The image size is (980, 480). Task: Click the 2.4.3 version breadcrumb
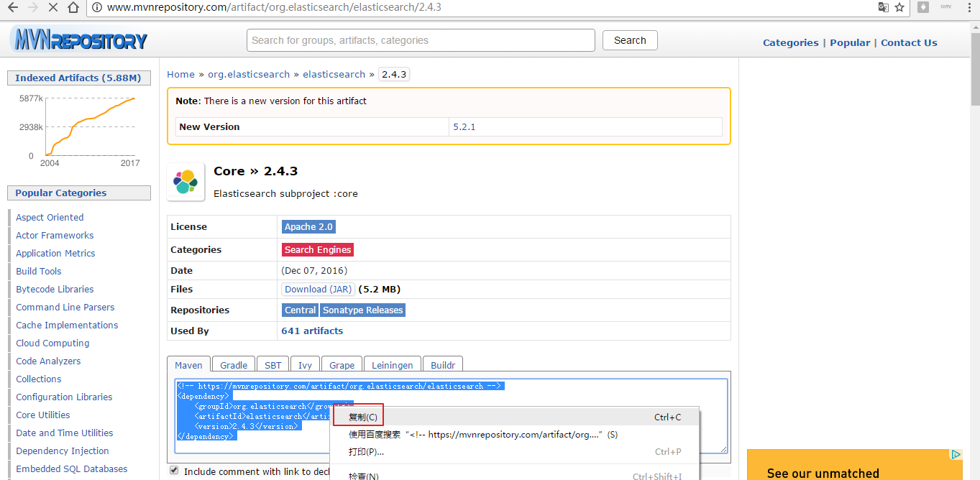coord(394,74)
